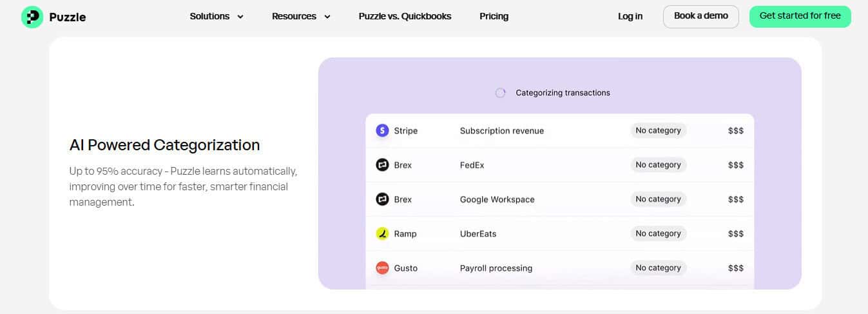Screen dimensions: 868x314
Task: Click the Brex icon beside Google Workspace
Action: coord(382,199)
